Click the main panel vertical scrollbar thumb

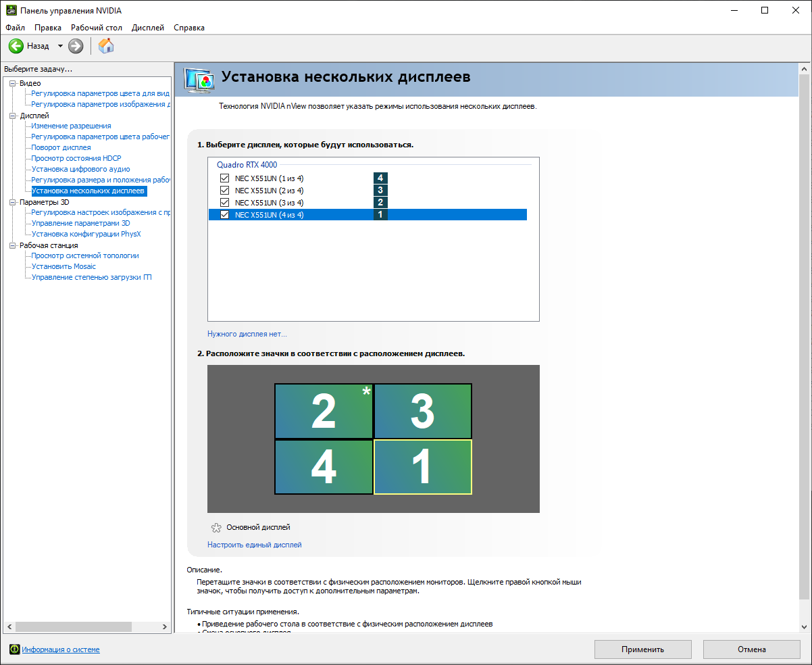(803, 337)
